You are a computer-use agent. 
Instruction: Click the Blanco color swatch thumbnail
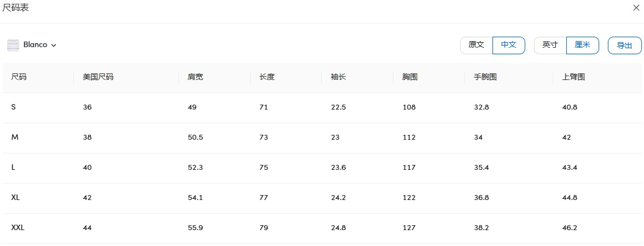pyautogui.click(x=13, y=45)
